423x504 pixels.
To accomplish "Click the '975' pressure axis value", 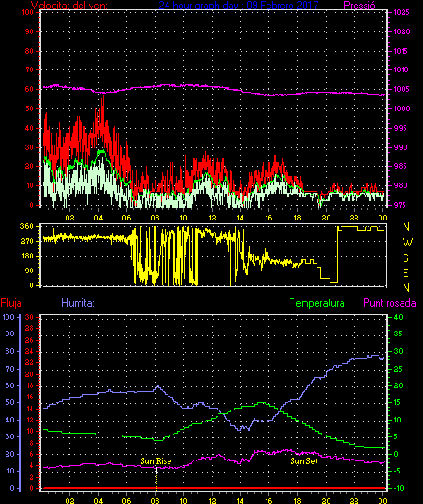I will [x=401, y=205].
